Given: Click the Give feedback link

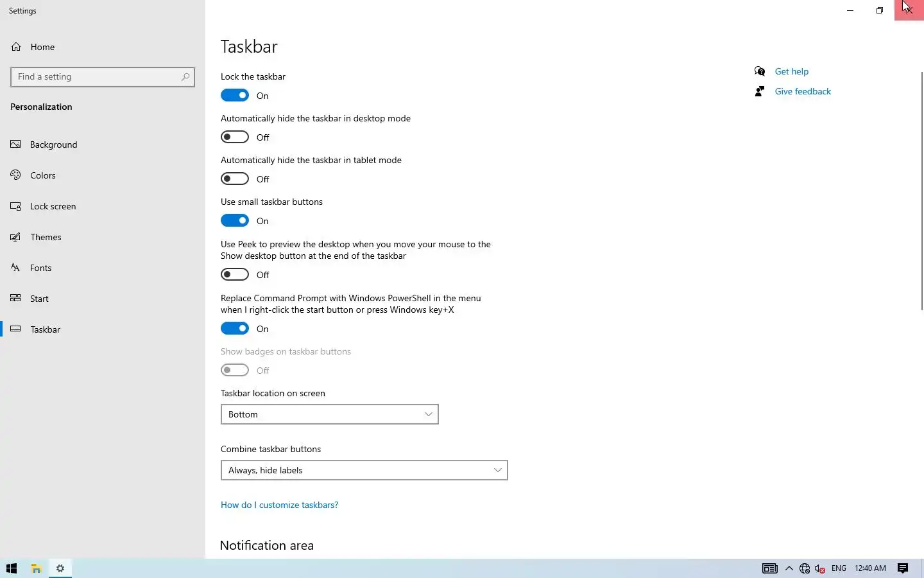Looking at the screenshot, I should 803,91.
